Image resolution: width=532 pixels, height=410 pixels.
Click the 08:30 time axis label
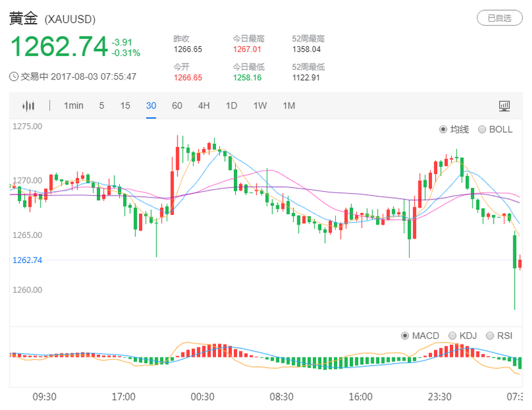(281, 397)
